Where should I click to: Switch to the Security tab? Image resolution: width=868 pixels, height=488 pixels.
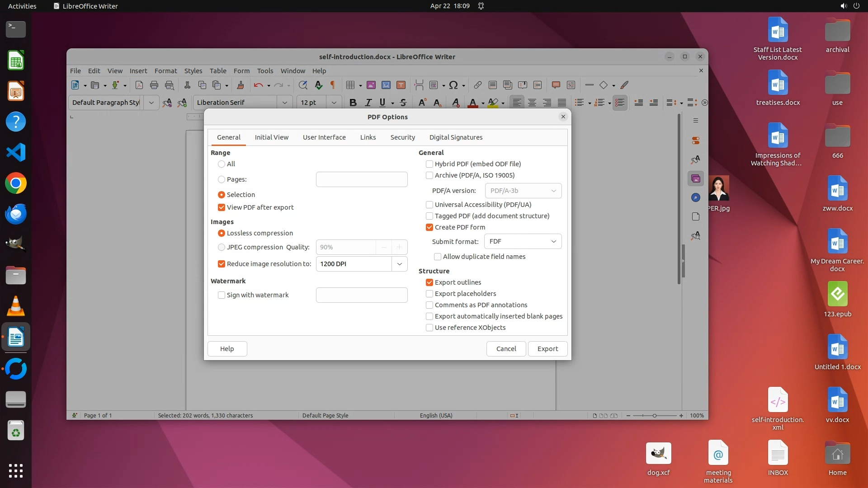click(x=402, y=137)
